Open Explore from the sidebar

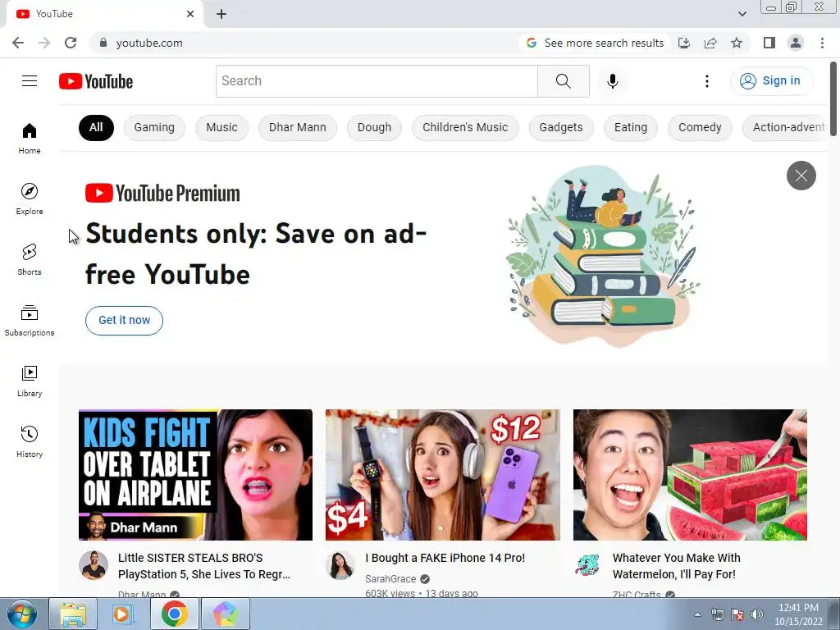click(x=30, y=199)
